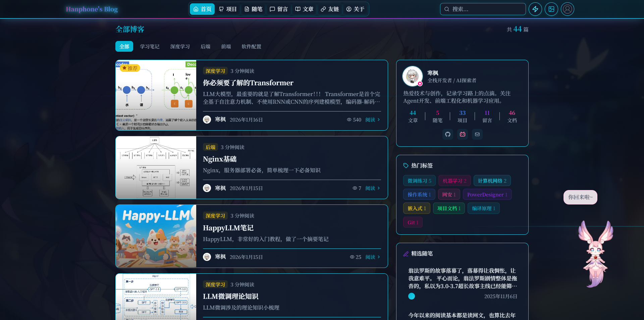The height and width of the screenshot is (320, 644).
Task: Select the 机器学习 2 tag
Action: pos(454,181)
